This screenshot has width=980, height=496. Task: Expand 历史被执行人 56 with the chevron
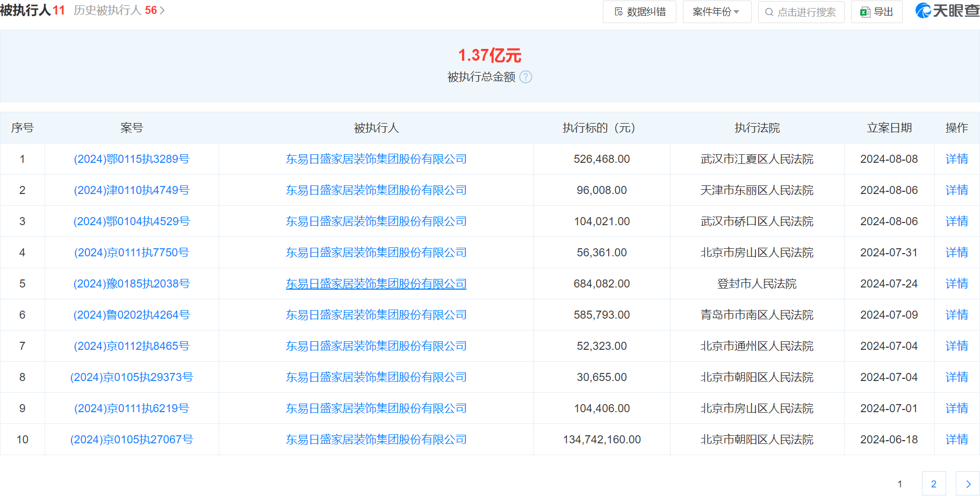click(x=162, y=10)
